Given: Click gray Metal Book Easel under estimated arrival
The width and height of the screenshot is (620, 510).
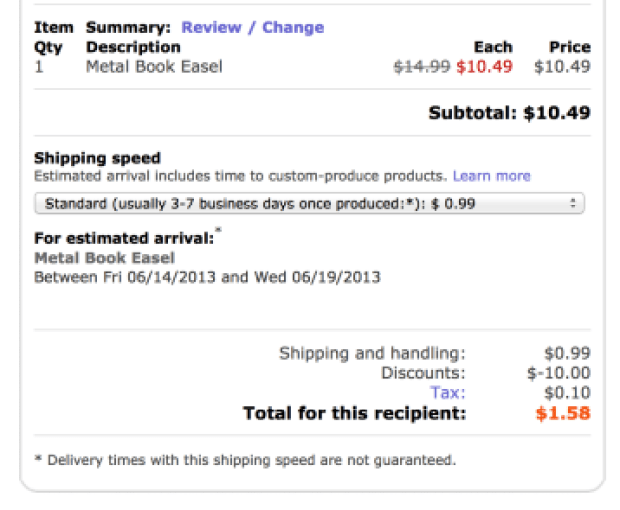Looking at the screenshot, I should pyautogui.click(x=104, y=258).
